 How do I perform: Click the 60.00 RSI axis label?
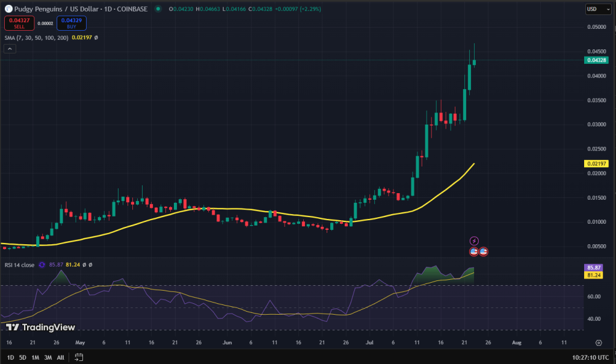pos(594,297)
